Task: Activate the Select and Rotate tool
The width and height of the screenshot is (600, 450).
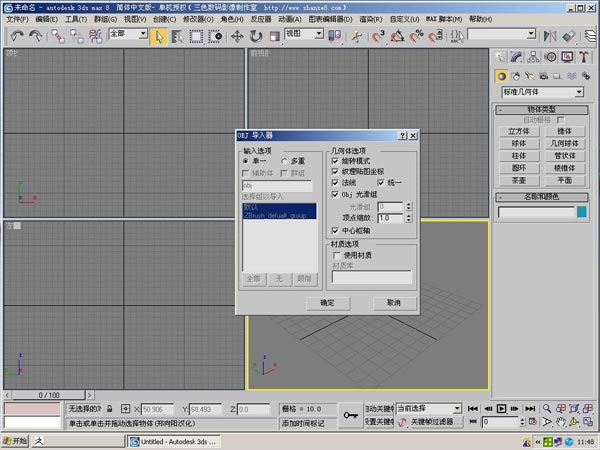Action: 256,37
